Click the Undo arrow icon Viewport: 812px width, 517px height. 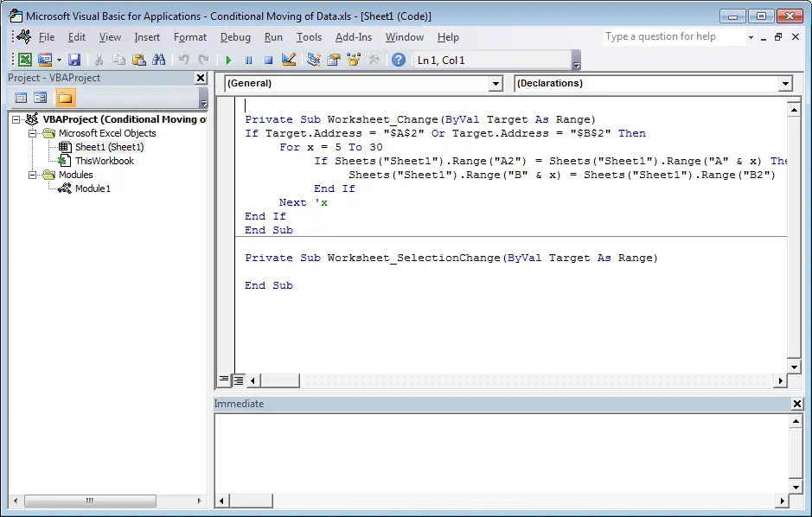[x=183, y=60]
